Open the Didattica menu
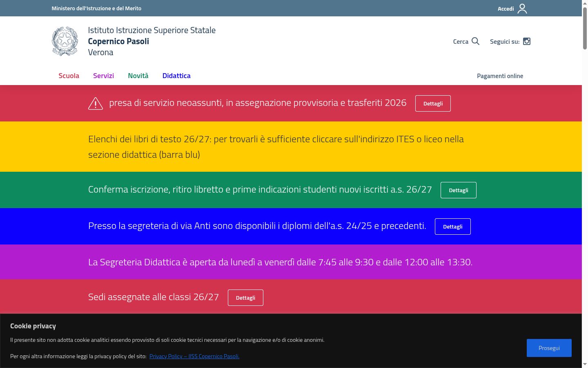This screenshot has height=368, width=588. tap(176, 76)
